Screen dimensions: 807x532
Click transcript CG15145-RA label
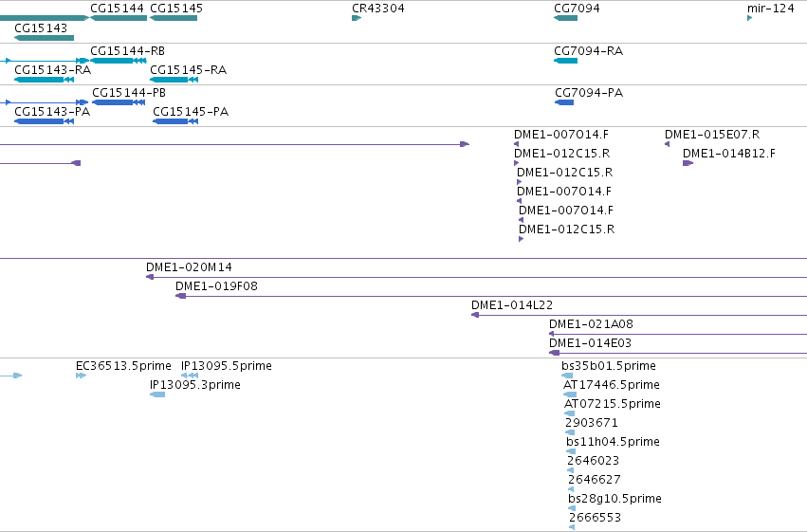click(x=188, y=70)
